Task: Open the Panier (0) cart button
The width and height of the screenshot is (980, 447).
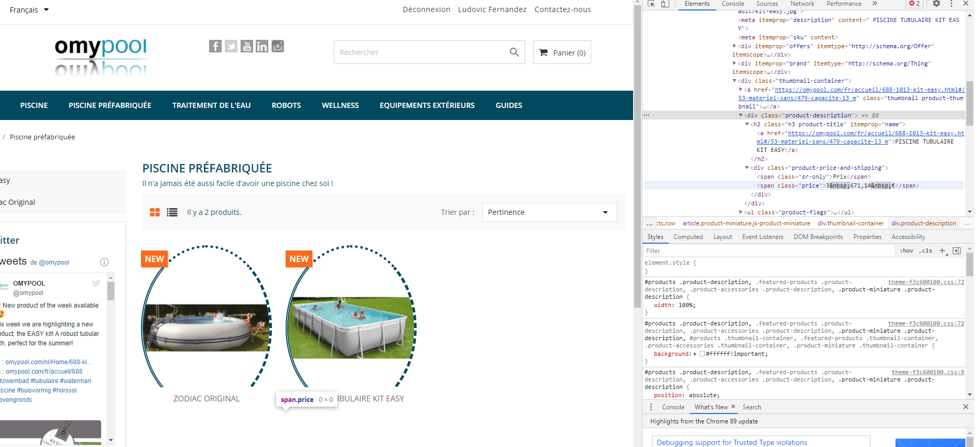Action: click(x=562, y=52)
